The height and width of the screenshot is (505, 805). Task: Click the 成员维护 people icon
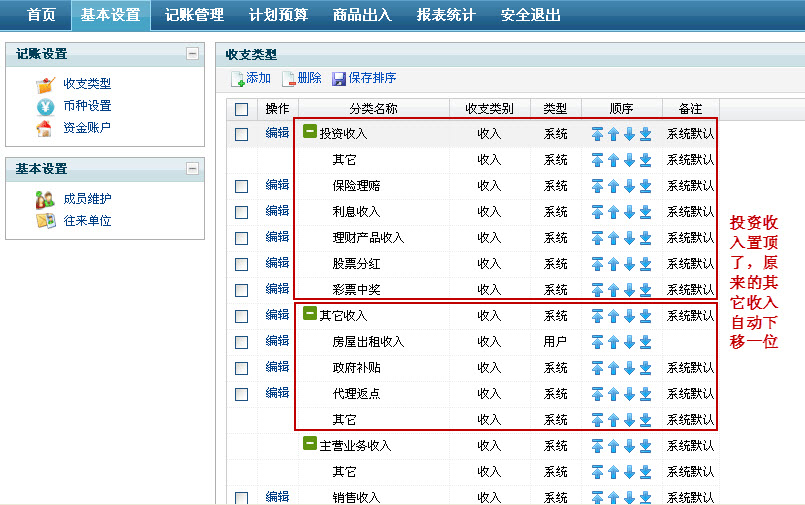coord(45,200)
